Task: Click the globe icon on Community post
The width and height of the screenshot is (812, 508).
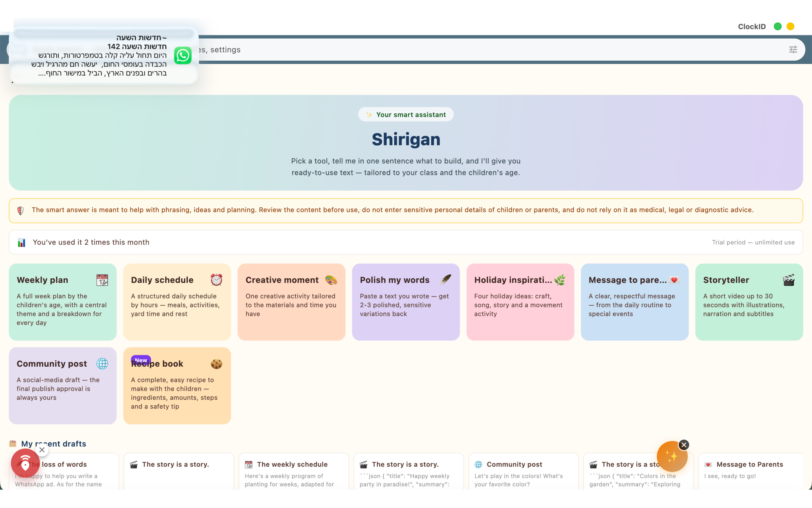Action: click(x=102, y=364)
